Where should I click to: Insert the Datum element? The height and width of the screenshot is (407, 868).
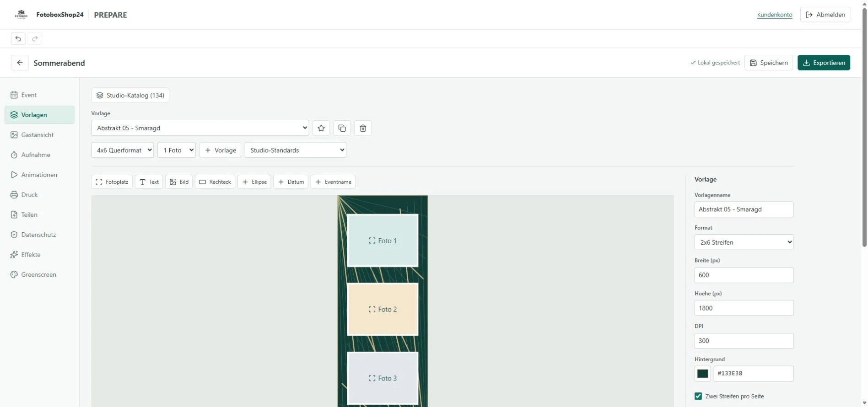click(x=291, y=182)
